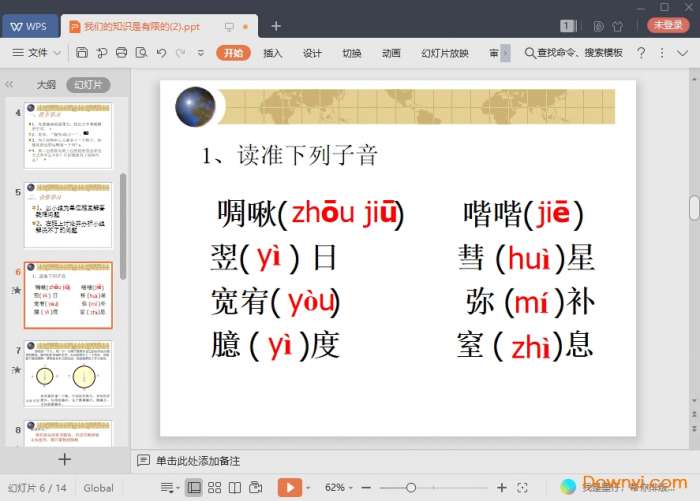Open the 动画 tab
The image size is (700, 501).
[x=391, y=53]
